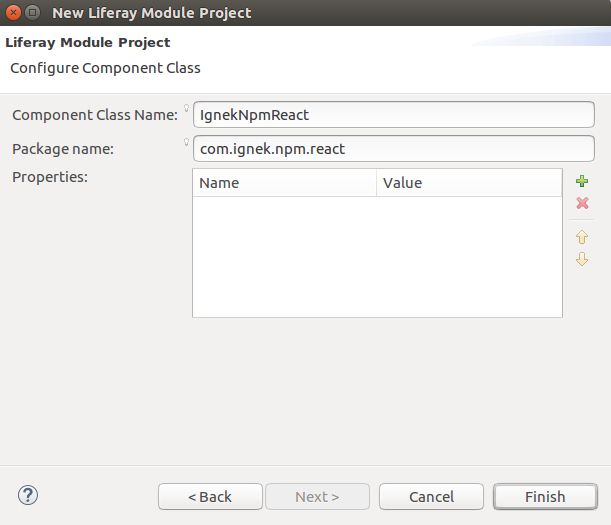611x525 pixels.
Task: Open help via the question mark icon
Action: tap(28, 495)
